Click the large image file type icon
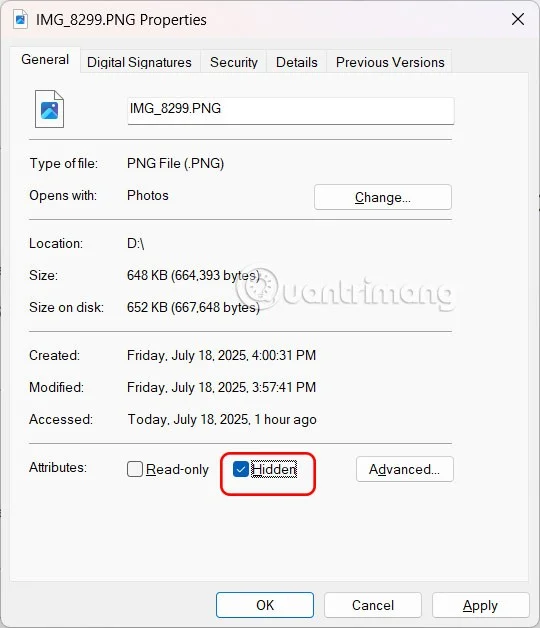Screen dimensions: 540x628 tap(49, 109)
